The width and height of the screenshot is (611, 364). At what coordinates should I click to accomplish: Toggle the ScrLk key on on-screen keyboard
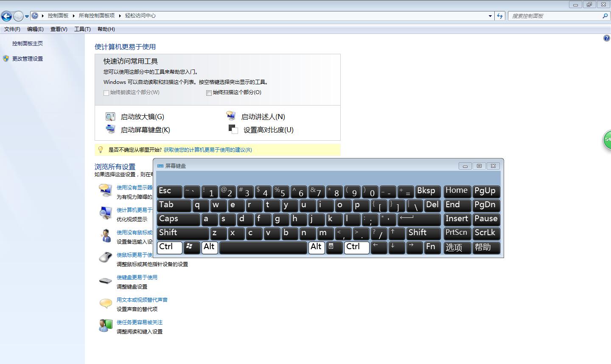[x=486, y=233]
